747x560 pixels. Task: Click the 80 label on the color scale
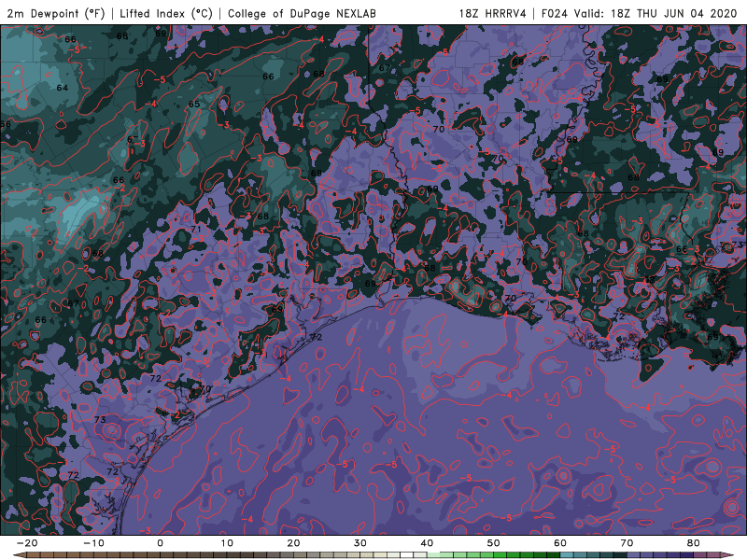[x=694, y=543]
